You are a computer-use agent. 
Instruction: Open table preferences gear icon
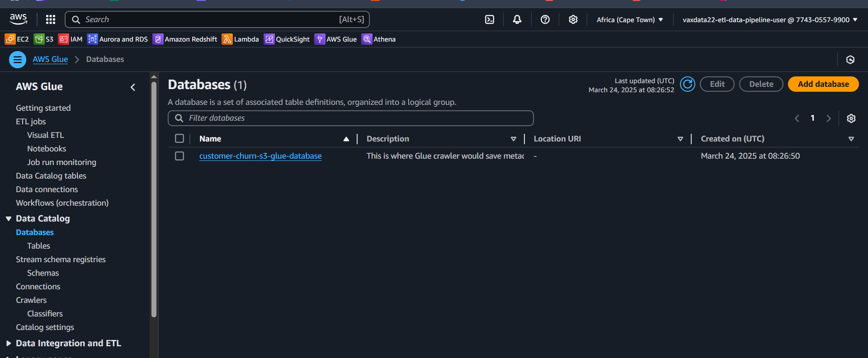[851, 118]
